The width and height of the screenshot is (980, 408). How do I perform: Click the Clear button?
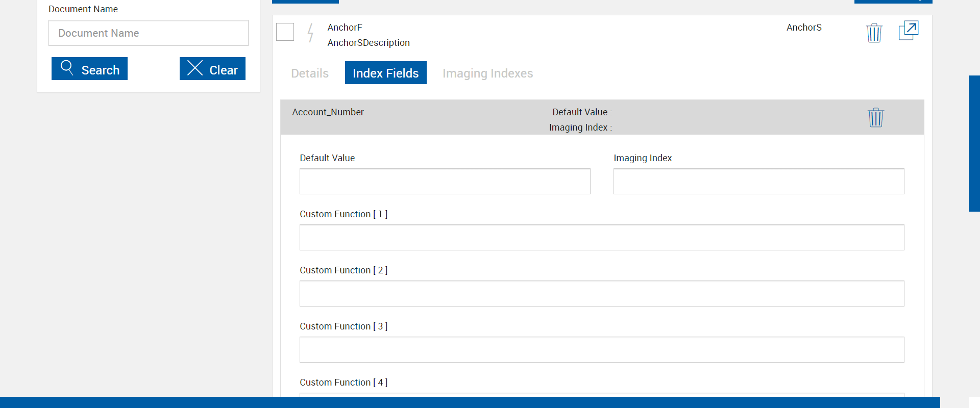(x=212, y=69)
